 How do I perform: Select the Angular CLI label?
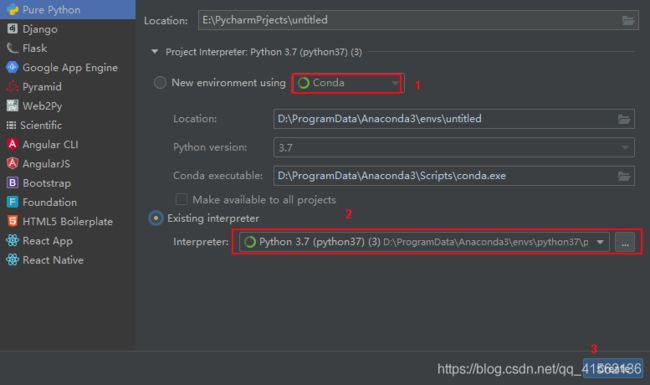click(x=50, y=144)
